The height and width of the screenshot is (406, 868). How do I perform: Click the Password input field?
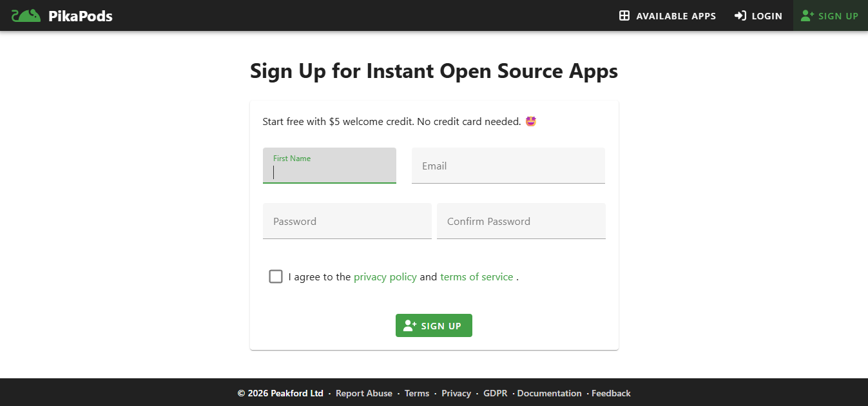347,222
